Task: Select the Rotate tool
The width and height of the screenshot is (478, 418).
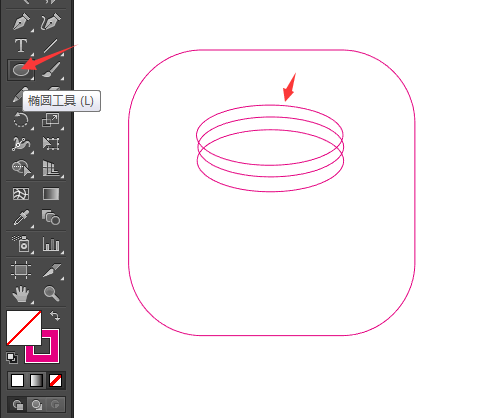Action: (x=21, y=120)
